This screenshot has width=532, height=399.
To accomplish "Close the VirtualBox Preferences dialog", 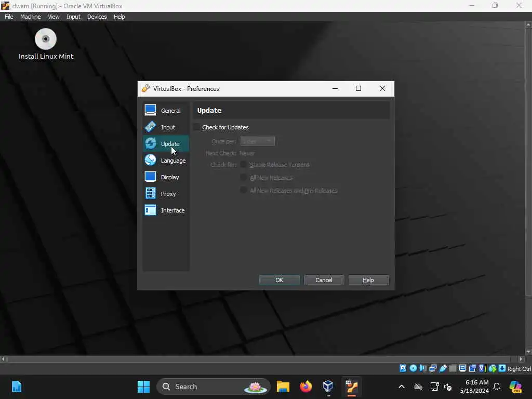I will 382,88.
